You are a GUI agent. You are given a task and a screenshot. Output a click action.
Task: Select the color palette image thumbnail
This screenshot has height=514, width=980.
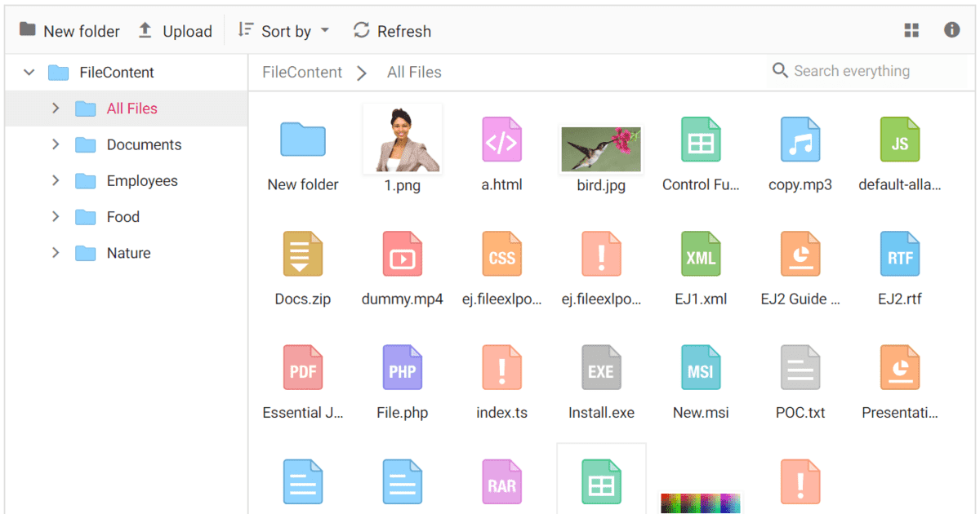click(x=701, y=503)
